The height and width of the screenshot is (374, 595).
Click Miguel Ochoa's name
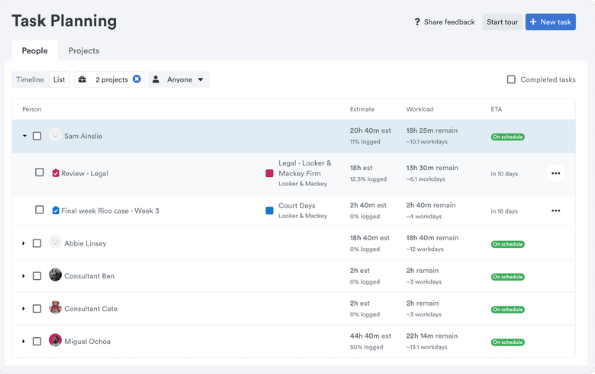tap(87, 341)
